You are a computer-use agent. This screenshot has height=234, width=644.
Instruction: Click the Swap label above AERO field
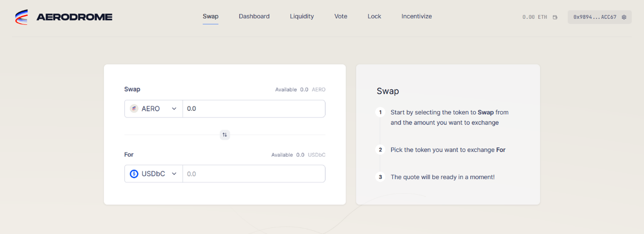(132, 89)
